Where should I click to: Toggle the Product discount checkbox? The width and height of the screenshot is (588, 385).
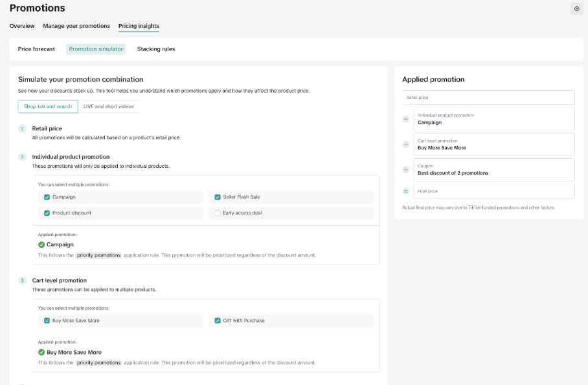tap(47, 213)
